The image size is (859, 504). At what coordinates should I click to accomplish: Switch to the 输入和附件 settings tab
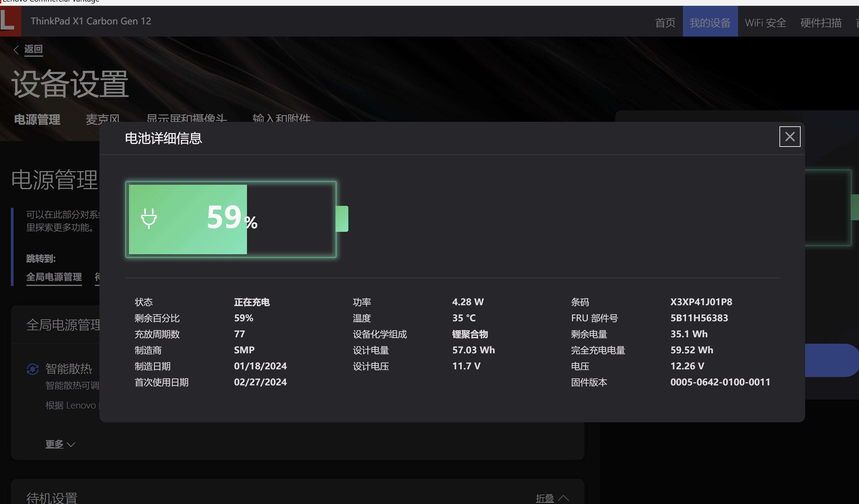pos(282,118)
